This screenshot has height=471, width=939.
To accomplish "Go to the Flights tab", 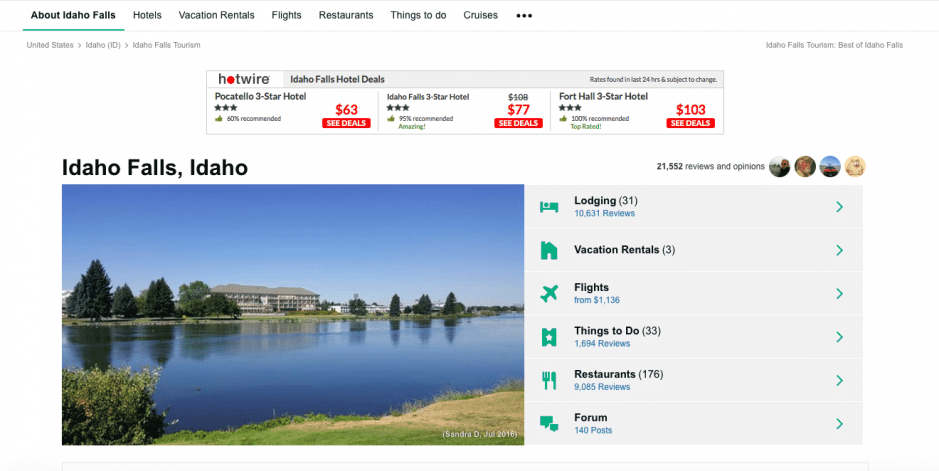I will pos(286,15).
